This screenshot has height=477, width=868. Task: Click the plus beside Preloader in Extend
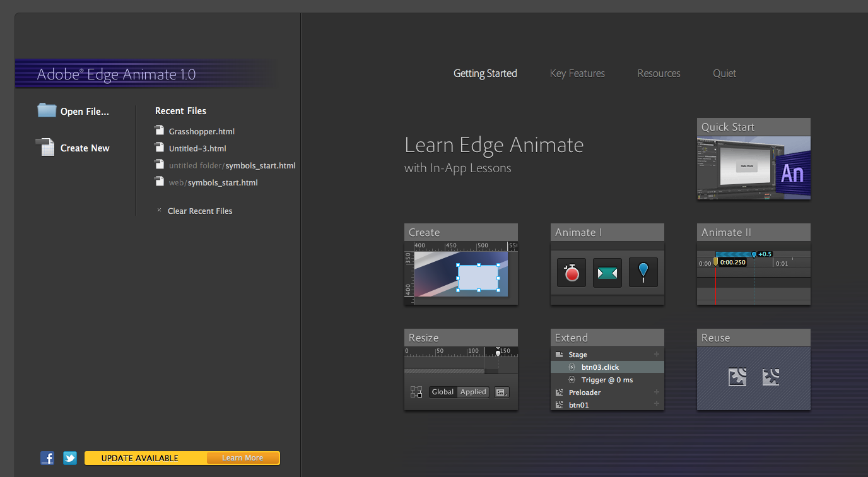656,392
